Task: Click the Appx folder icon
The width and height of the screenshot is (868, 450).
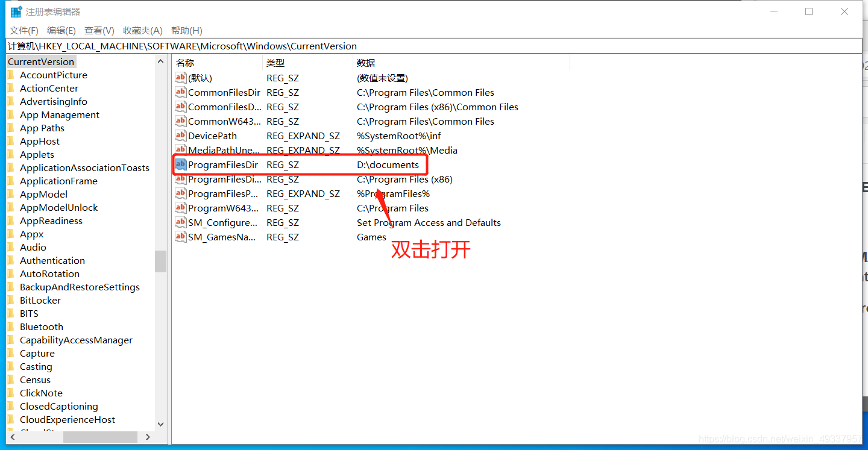Action: (10, 234)
